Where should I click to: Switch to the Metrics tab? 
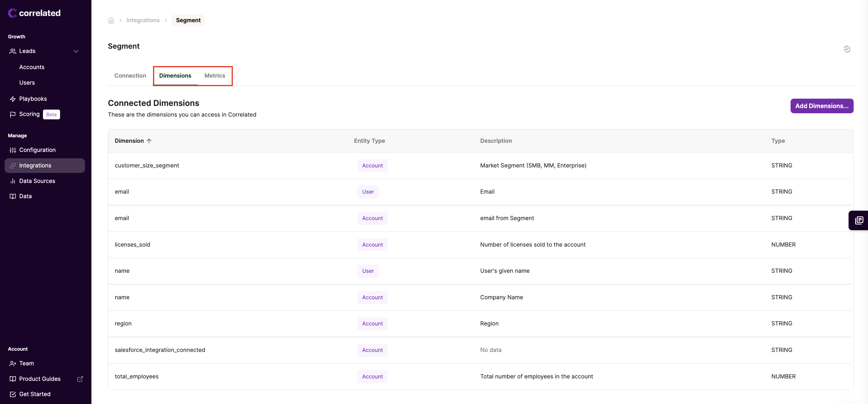tap(214, 76)
